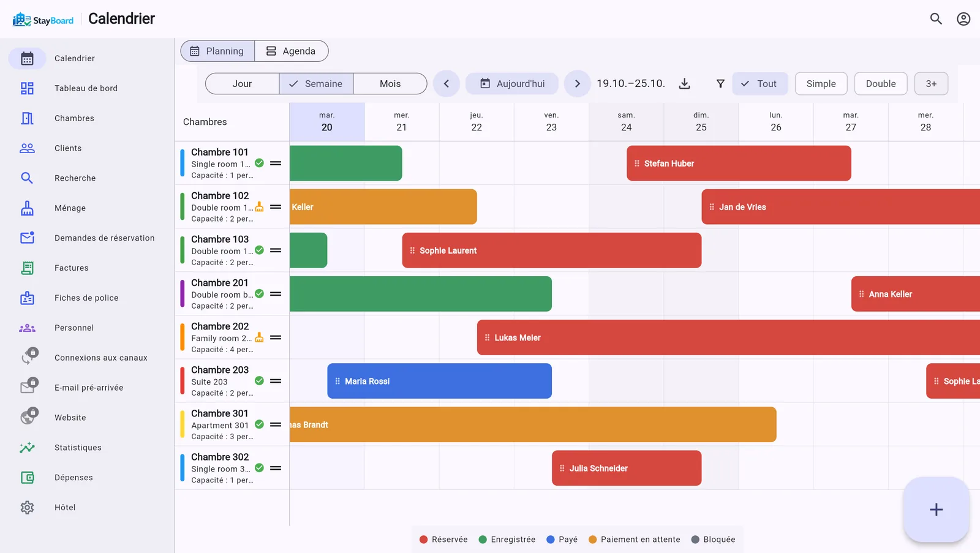Click the Fiches de police icon
Viewport: 980px width, 553px height.
tap(27, 298)
